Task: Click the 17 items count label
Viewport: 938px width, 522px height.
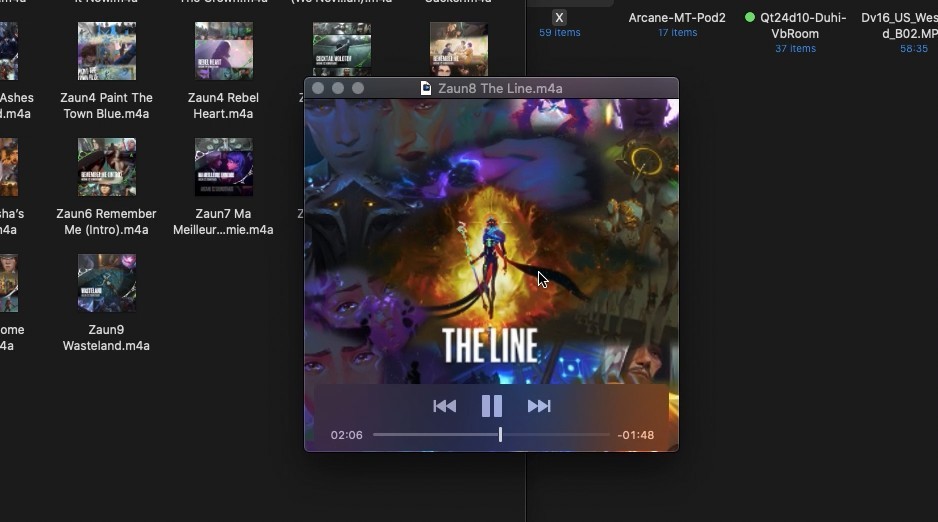Action: pos(677,33)
